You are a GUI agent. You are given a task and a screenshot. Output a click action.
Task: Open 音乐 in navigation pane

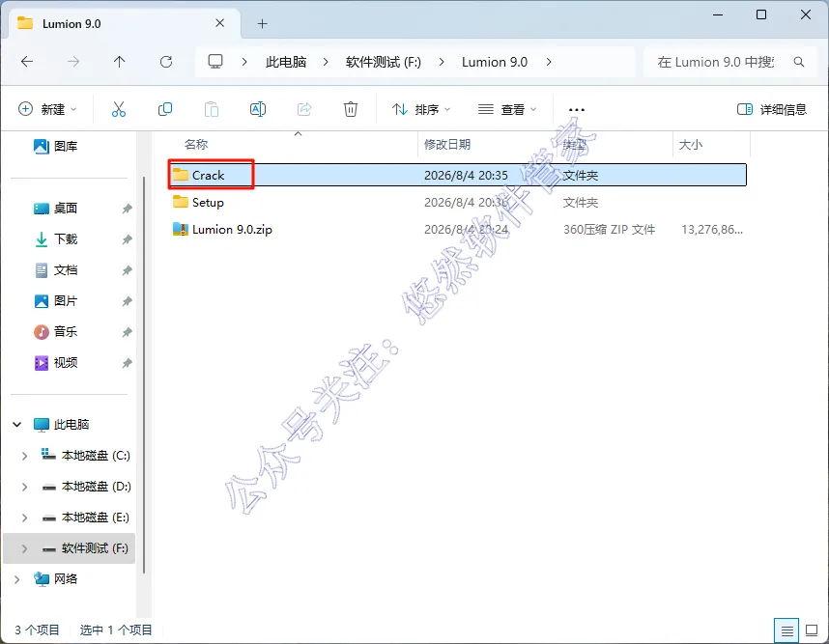(x=66, y=332)
